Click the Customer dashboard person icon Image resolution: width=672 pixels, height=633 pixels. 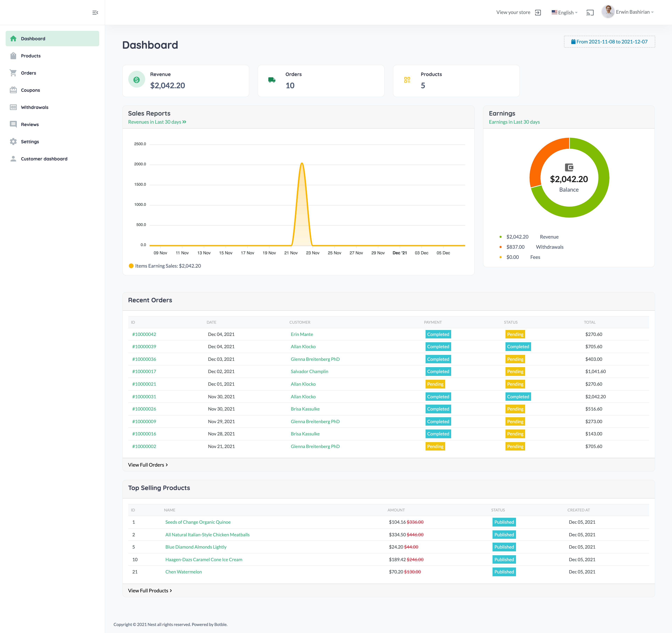[x=13, y=159]
